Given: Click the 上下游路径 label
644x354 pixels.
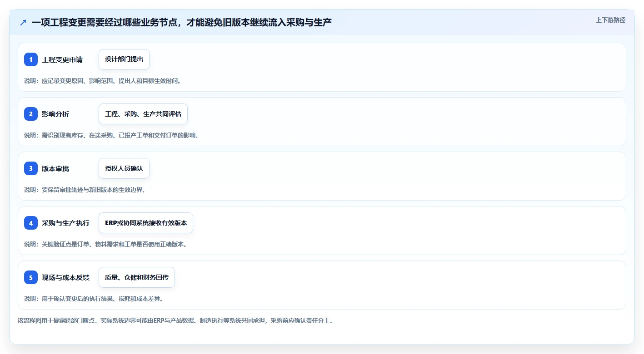Looking at the screenshot, I should (611, 20).
